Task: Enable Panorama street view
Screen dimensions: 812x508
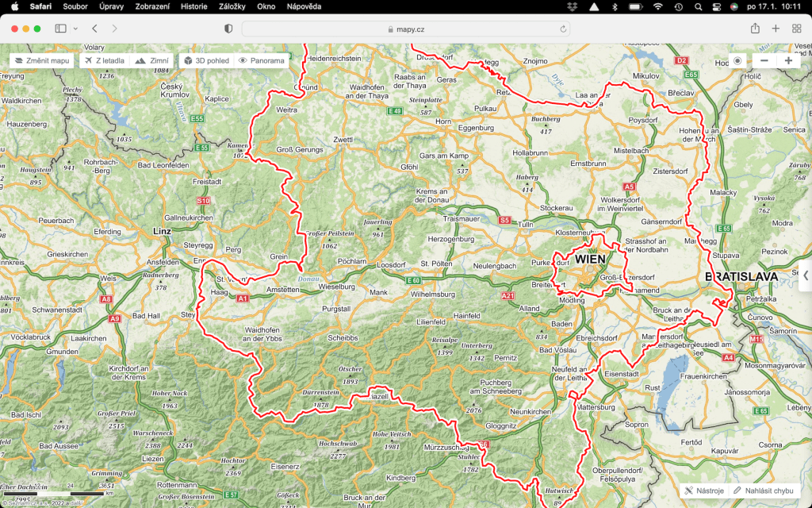Action: point(261,60)
